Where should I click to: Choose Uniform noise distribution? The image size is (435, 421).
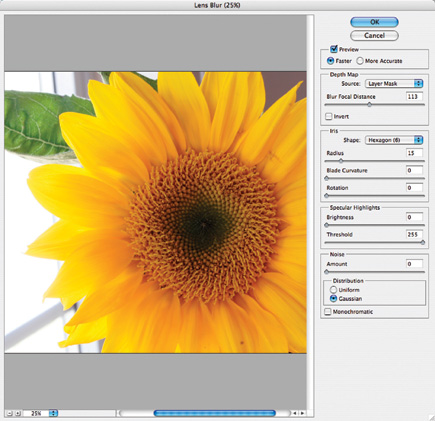tap(333, 290)
